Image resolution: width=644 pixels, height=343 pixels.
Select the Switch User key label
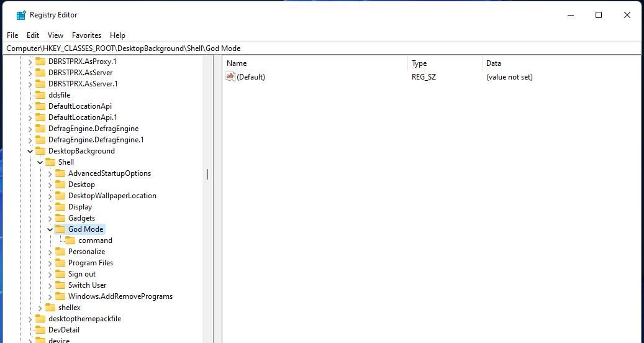pyautogui.click(x=87, y=285)
